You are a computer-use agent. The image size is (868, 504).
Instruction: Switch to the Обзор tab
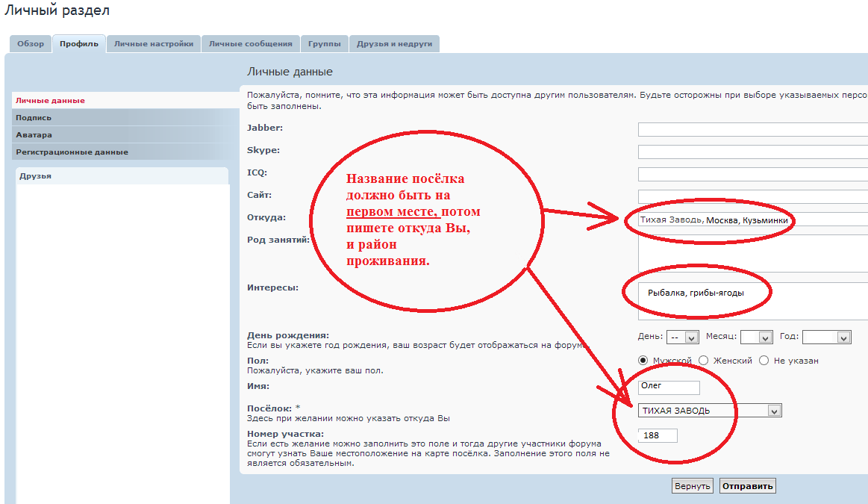[31, 44]
